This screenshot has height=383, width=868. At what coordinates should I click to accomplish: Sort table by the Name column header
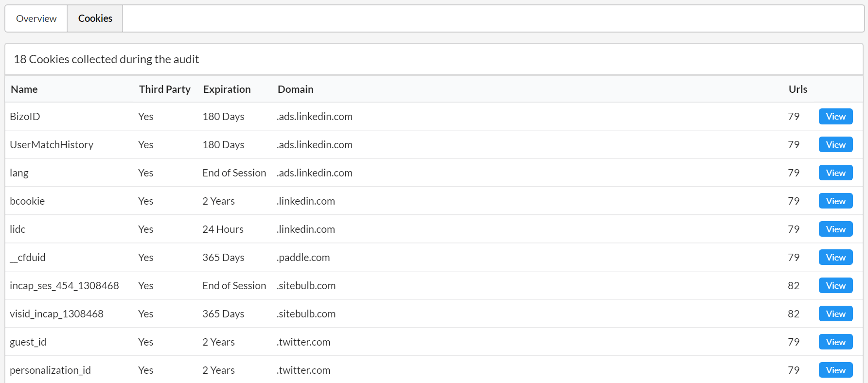(x=24, y=89)
